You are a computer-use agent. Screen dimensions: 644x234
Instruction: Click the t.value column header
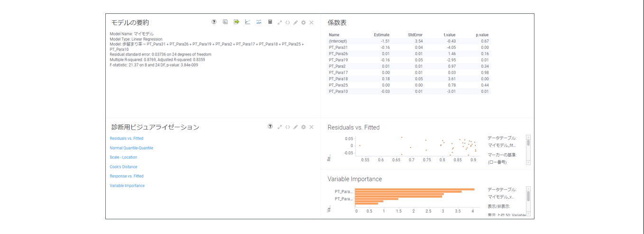pos(450,35)
